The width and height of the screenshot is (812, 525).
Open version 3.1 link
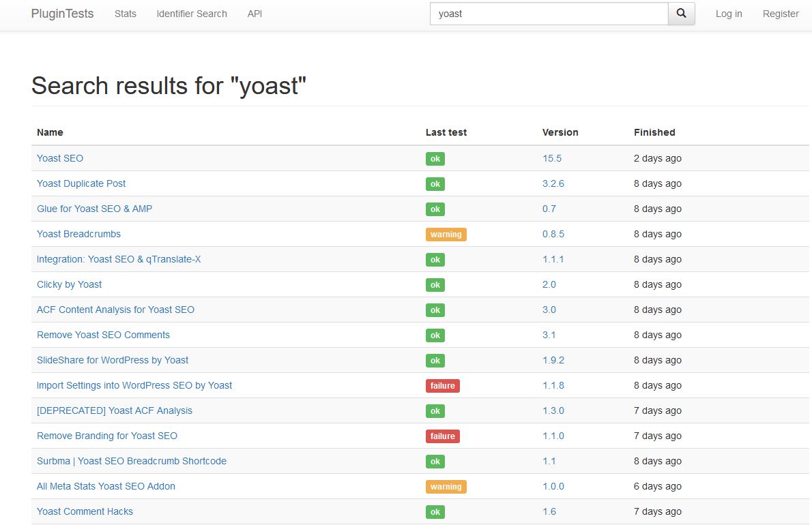coord(549,335)
